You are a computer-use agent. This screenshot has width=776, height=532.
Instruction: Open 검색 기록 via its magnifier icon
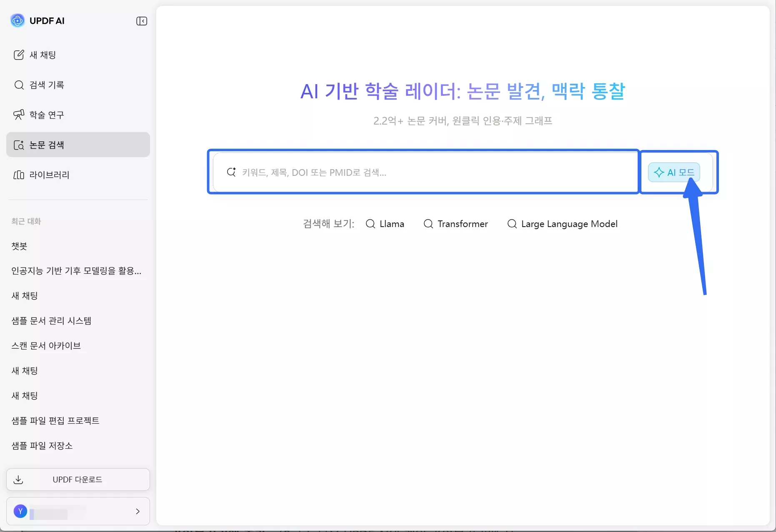pos(19,85)
